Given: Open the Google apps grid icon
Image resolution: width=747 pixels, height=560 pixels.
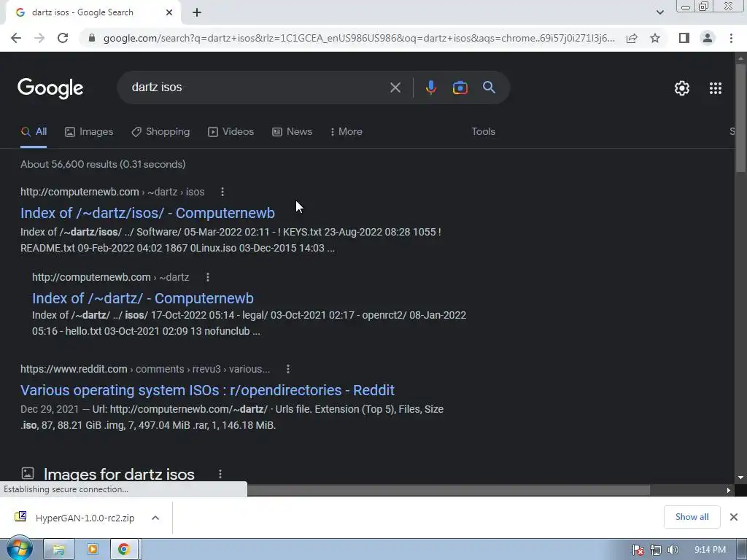Looking at the screenshot, I should (x=716, y=88).
